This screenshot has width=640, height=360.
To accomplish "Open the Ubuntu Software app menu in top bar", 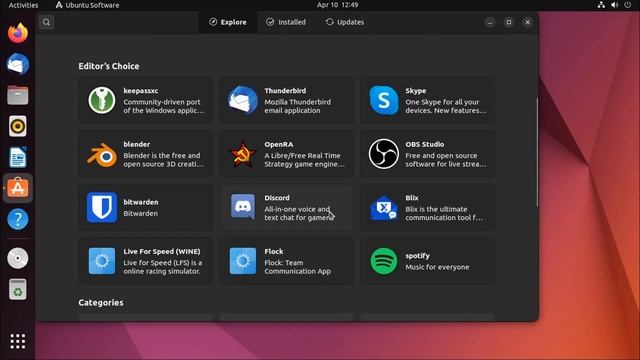I will pyautogui.click(x=87, y=5).
